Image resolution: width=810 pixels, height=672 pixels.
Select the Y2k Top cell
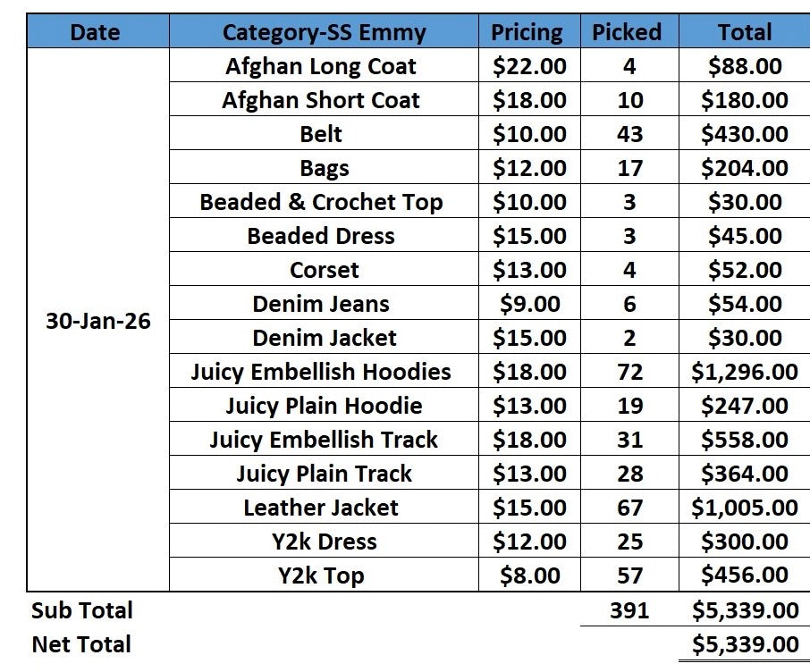(324, 575)
